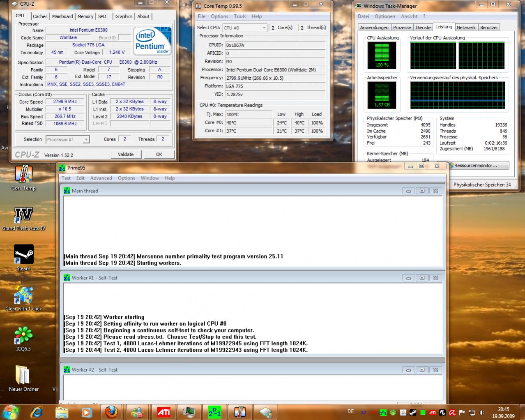Open Options menu in Prime95
The width and height of the screenshot is (525, 420).
click(127, 178)
